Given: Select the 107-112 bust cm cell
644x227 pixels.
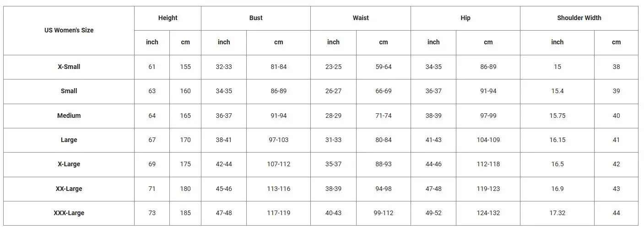Looking at the screenshot, I should pyautogui.click(x=279, y=164).
